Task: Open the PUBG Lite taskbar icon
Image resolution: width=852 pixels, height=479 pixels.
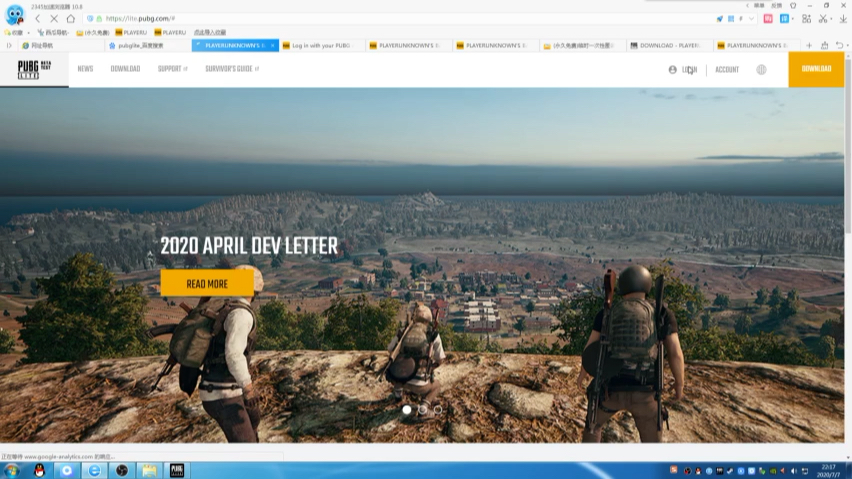Action: [177, 470]
